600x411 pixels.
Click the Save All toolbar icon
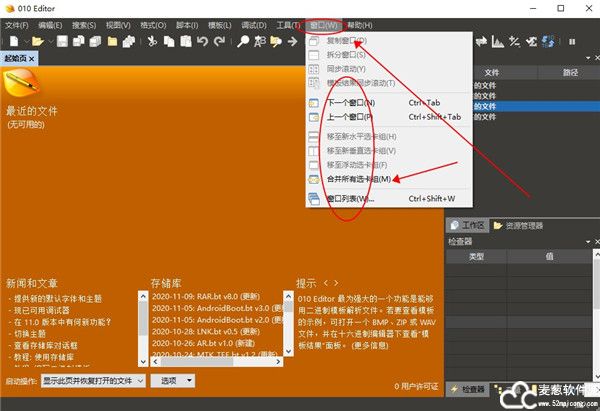[95, 41]
